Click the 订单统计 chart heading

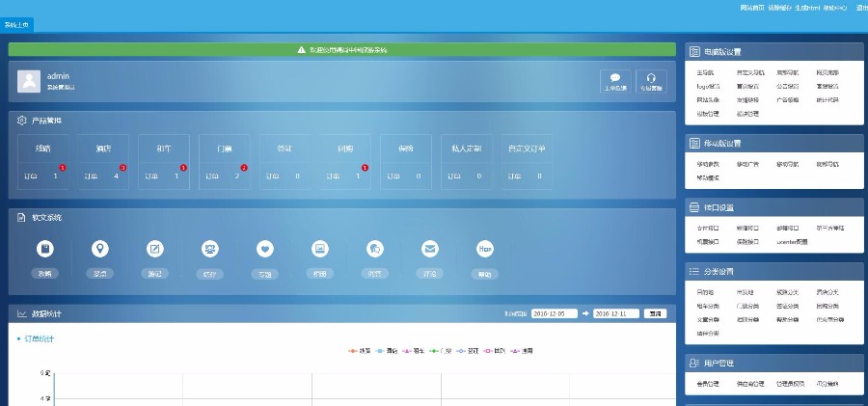click(39, 338)
